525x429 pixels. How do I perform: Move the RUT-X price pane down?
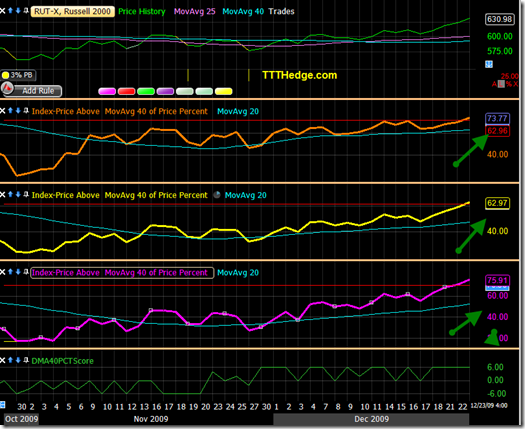(x=18, y=11)
